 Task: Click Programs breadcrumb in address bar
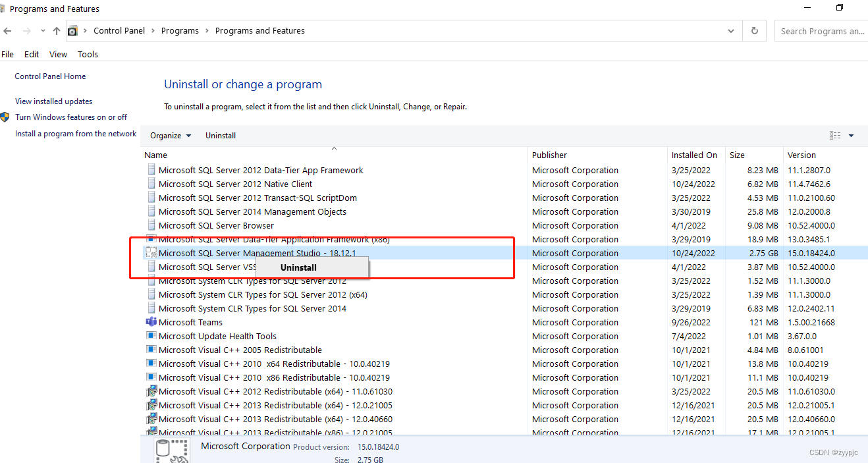tap(180, 31)
